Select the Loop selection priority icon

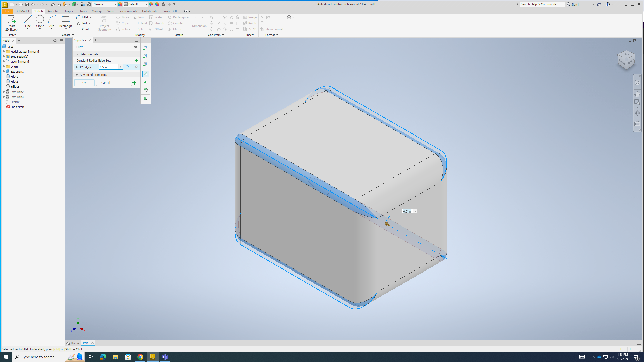(145, 82)
